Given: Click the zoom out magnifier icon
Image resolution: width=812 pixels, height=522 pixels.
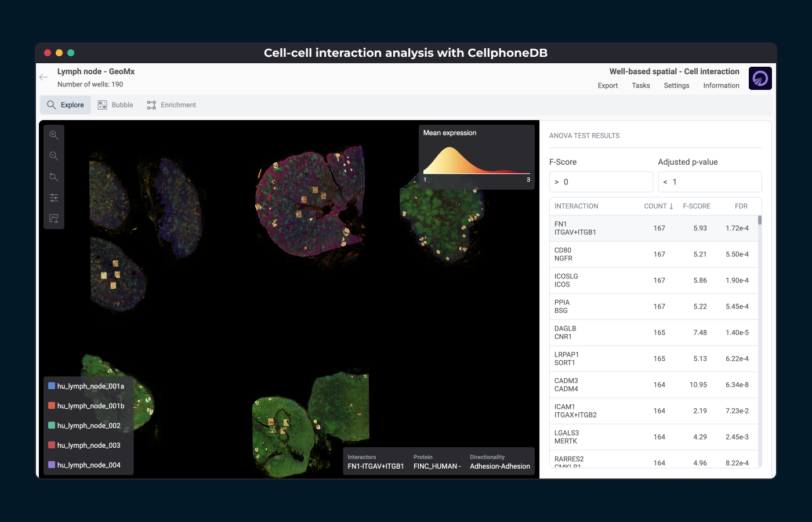Looking at the screenshot, I should coord(54,156).
